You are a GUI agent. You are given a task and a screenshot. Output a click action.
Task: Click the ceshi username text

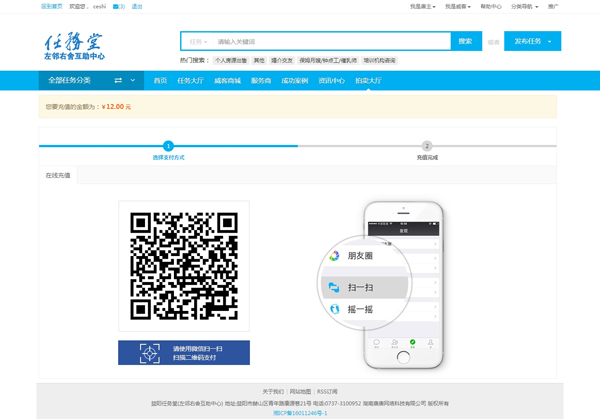coord(99,7)
